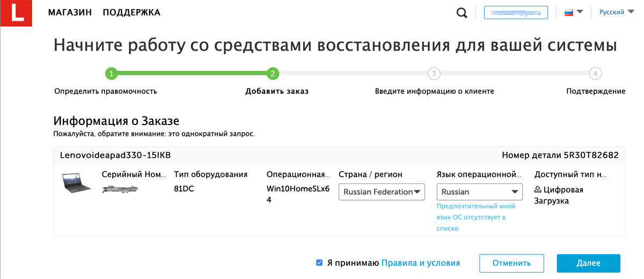644x279 pixels.
Task: Open the Russian Federation country dropdown
Action: (382, 192)
